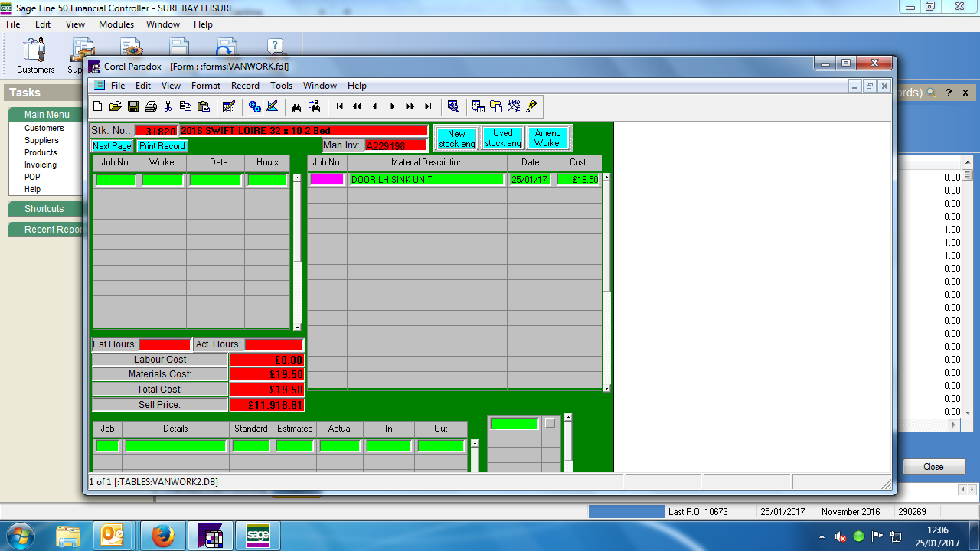Go to the next record
This screenshot has width=980, height=551.
[392, 106]
